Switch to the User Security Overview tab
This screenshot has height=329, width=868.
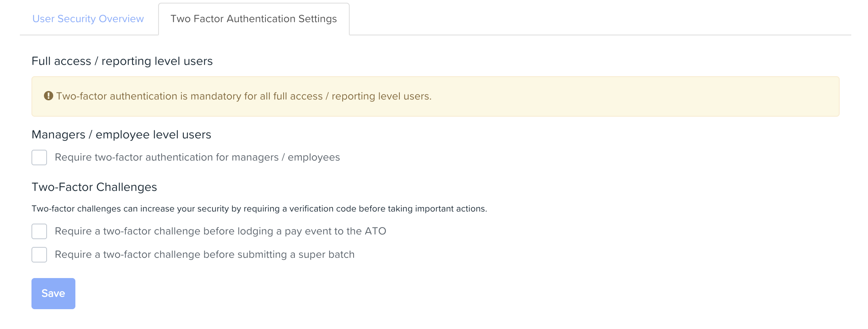pyautogui.click(x=88, y=19)
